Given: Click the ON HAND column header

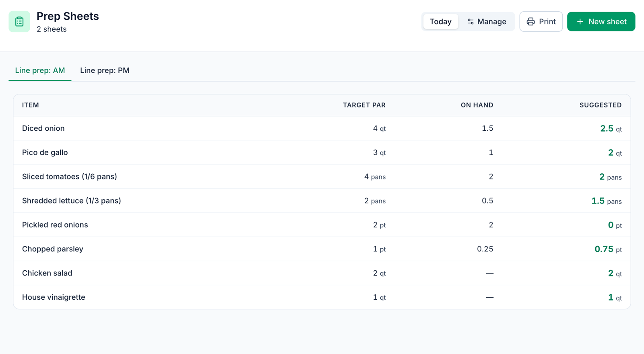Looking at the screenshot, I should (477, 105).
